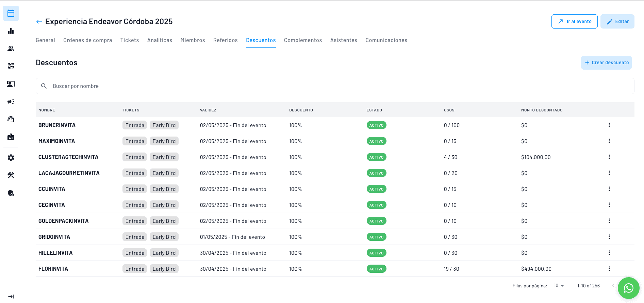Open the shield security sidebar icon

(x=11, y=193)
